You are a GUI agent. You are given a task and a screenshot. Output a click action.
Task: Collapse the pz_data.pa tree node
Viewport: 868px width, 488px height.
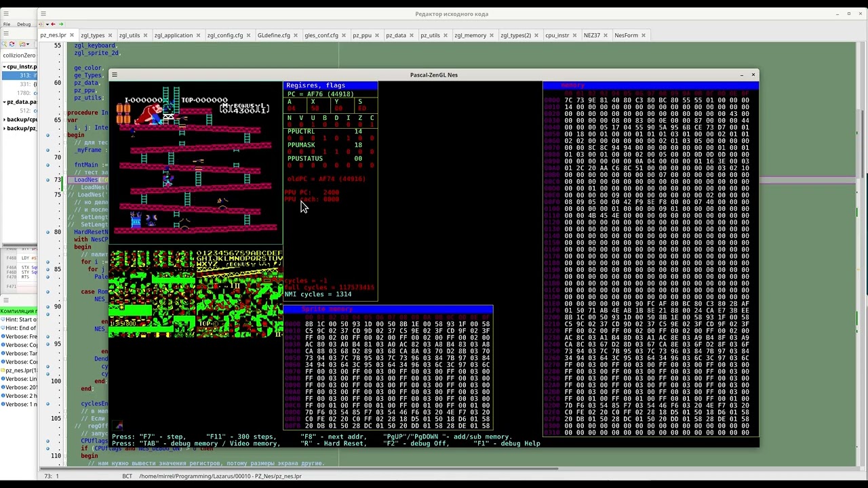[x=3, y=102]
